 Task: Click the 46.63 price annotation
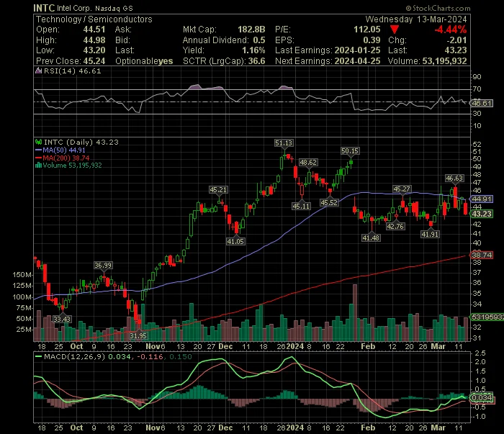pos(454,178)
